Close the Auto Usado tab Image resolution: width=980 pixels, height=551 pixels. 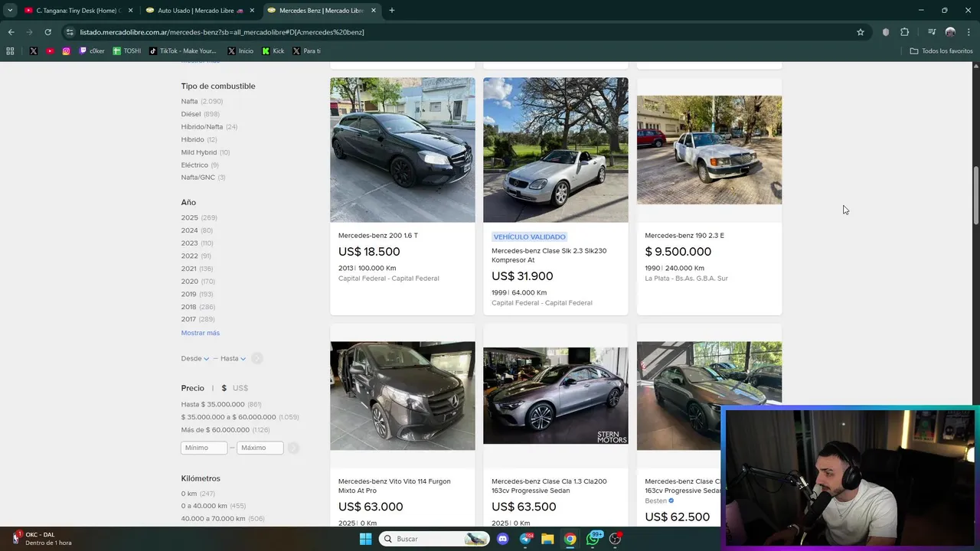(252, 11)
